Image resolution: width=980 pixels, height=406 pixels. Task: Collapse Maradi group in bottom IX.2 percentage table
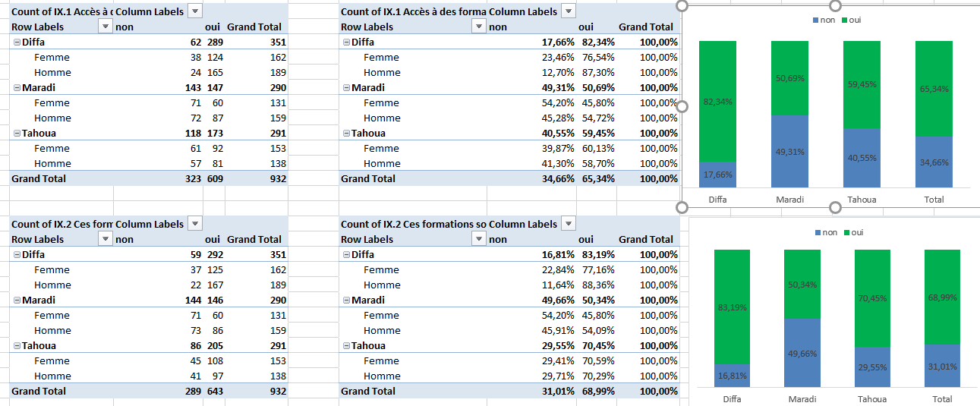point(346,301)
